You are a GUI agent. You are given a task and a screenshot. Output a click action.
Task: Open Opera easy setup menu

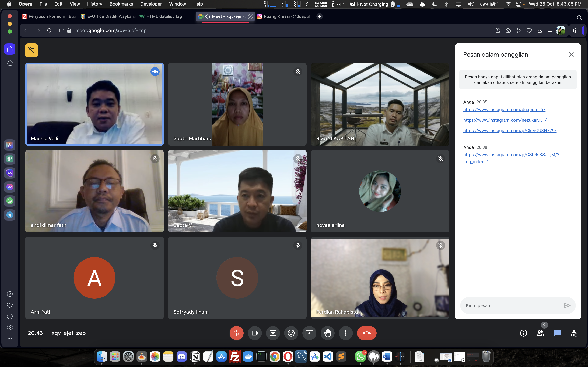pyautogui.click(x=550, y=30)
